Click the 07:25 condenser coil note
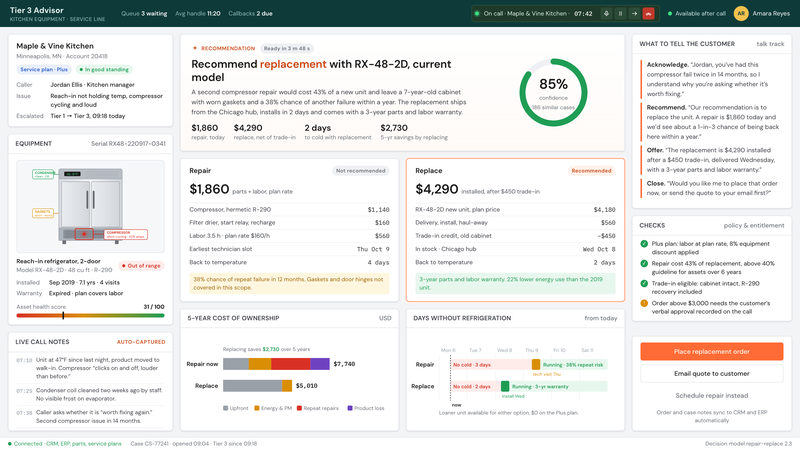Image resolution: width=800 pixels, height=450 pixels. 90,394
